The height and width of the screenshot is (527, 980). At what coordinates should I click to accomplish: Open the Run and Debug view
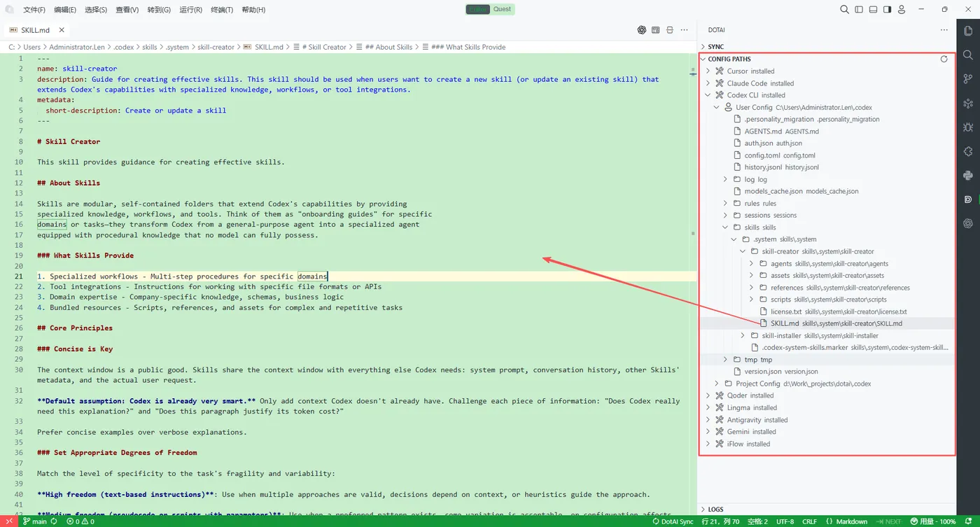[968, 127]
